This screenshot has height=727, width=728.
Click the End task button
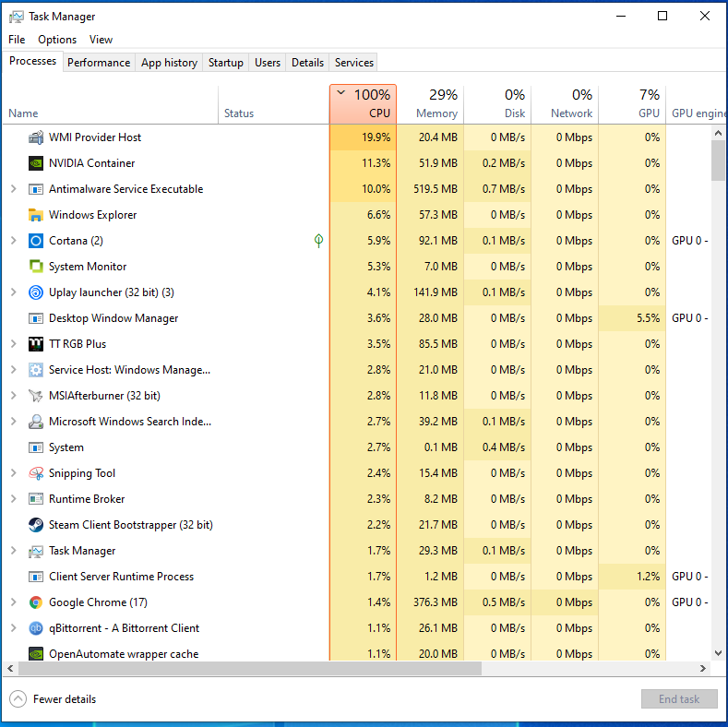(x=679, y=699)
